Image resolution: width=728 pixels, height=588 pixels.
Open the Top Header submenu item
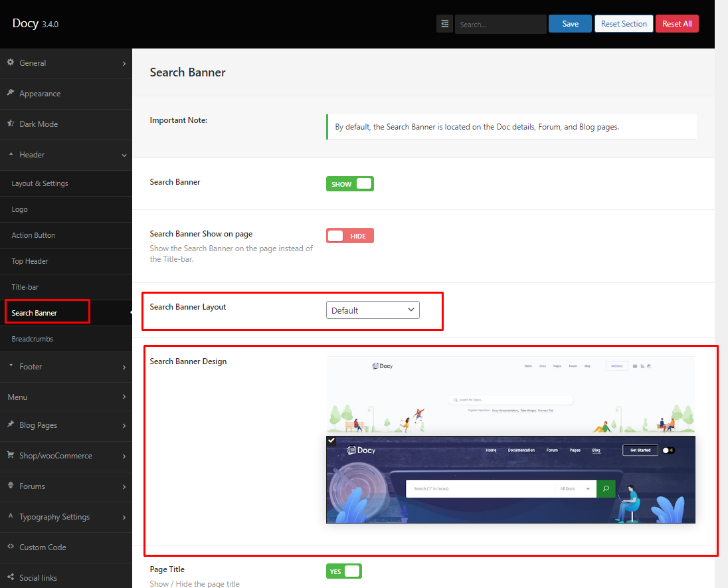pos(66,262)
